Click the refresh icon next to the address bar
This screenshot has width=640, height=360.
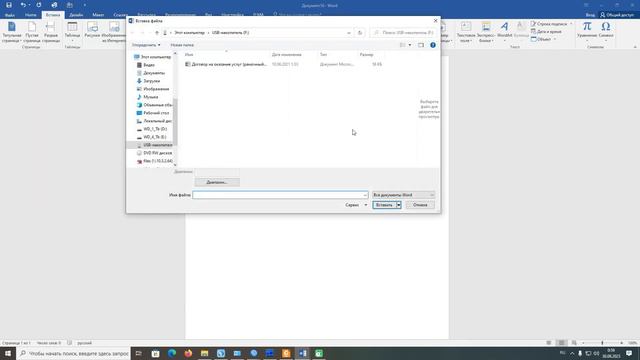tap(360, 33)
